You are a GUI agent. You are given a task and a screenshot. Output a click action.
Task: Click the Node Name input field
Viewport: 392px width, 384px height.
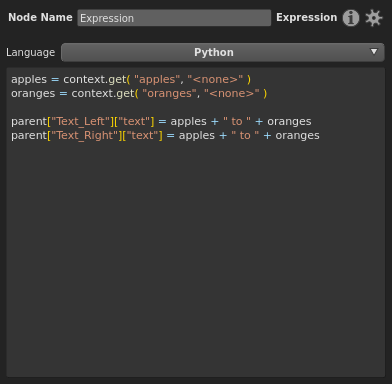[x=174, y=18]
